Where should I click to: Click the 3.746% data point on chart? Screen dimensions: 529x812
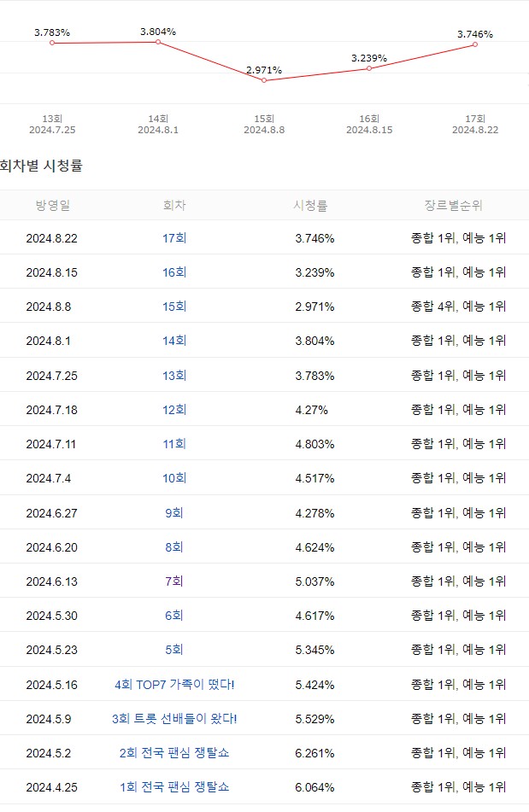point(475,44)
